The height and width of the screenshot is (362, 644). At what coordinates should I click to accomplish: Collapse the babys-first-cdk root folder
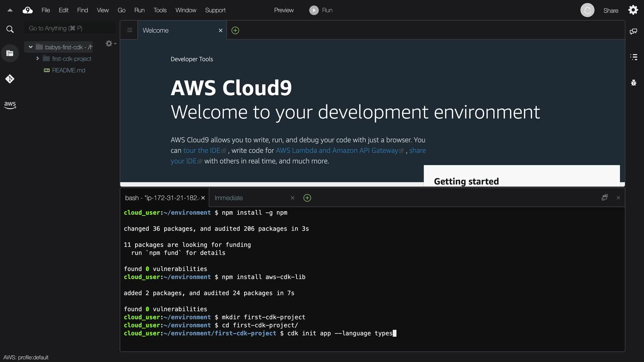[31, 47]
